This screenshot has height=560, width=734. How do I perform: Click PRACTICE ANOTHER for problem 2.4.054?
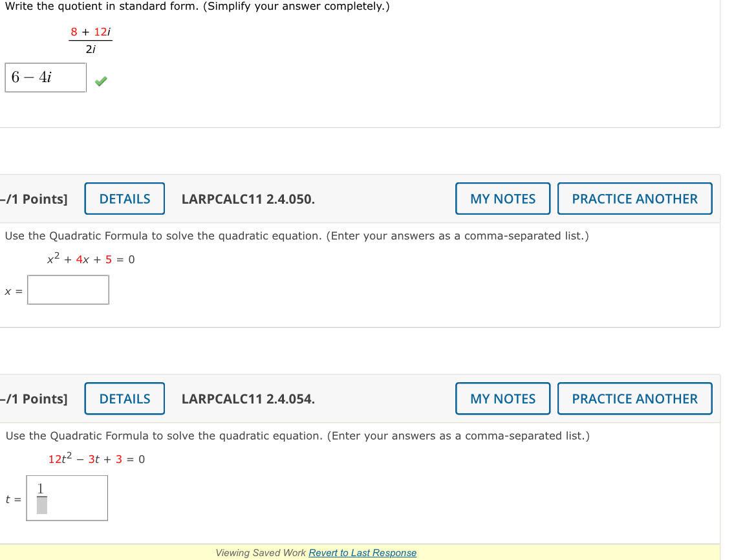pyautogui.click(x=634, y=398)
